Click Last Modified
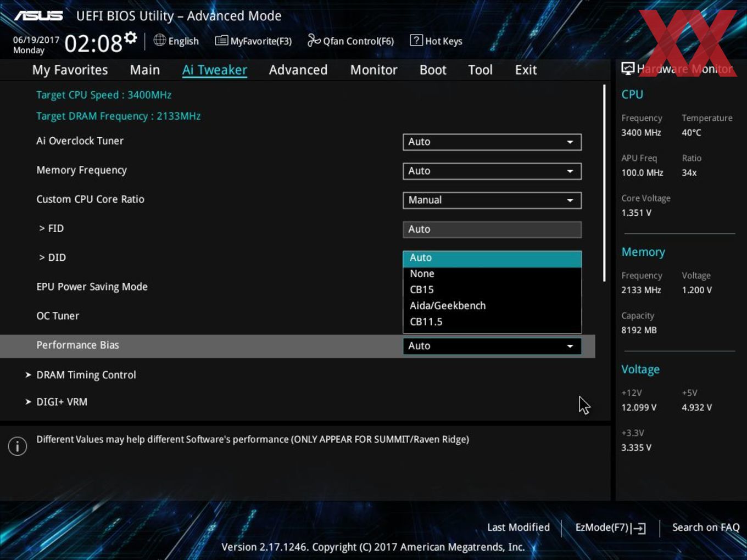747x560 pixels. [518, 527]
